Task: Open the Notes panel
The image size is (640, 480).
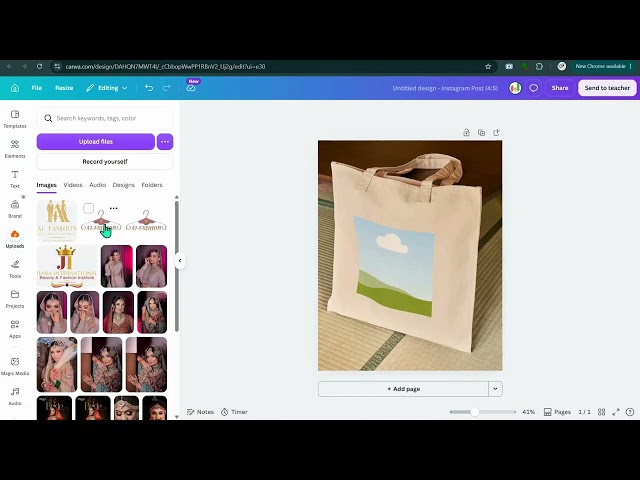Action: (x=200, y=412)
